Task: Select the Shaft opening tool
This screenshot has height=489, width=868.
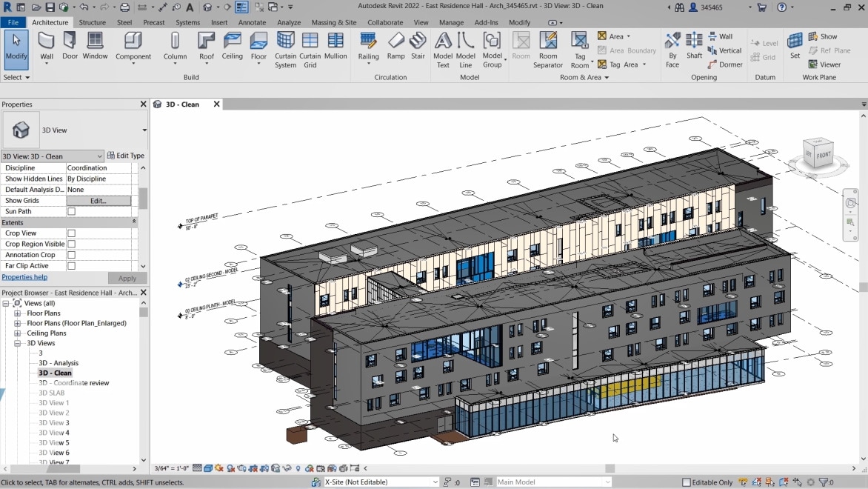Action: click(x=693, y=47)
